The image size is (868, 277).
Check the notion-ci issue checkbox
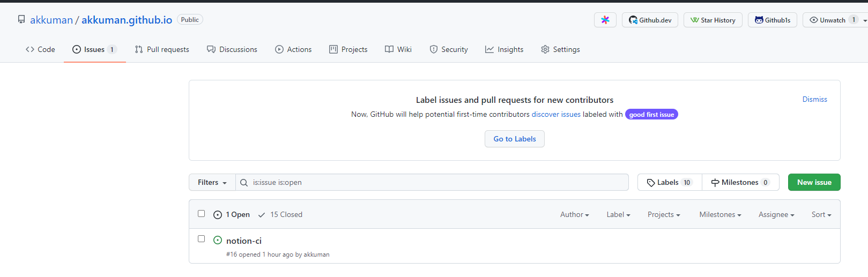202,238
